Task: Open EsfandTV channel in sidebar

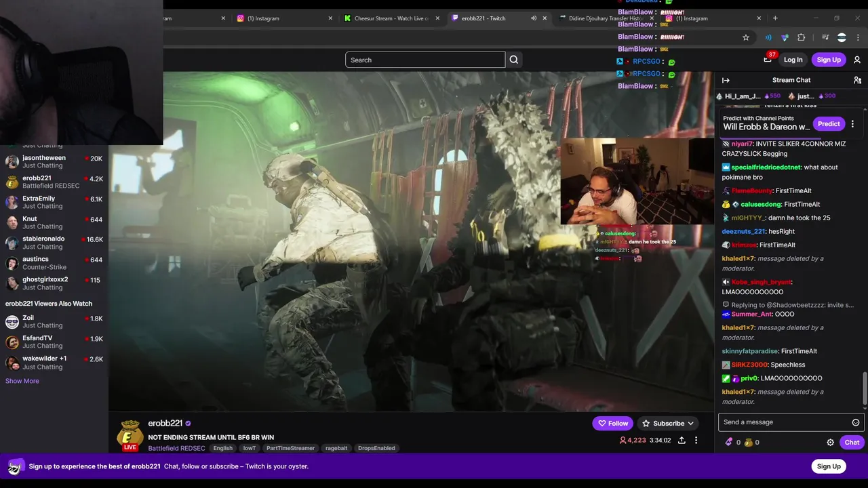Action: 54,342
